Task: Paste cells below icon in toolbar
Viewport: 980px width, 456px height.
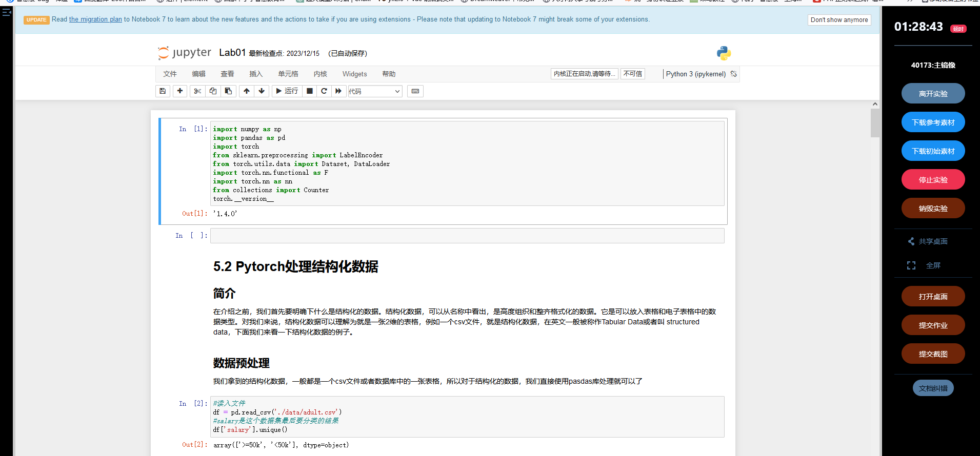Action: (x=228, y=91)
